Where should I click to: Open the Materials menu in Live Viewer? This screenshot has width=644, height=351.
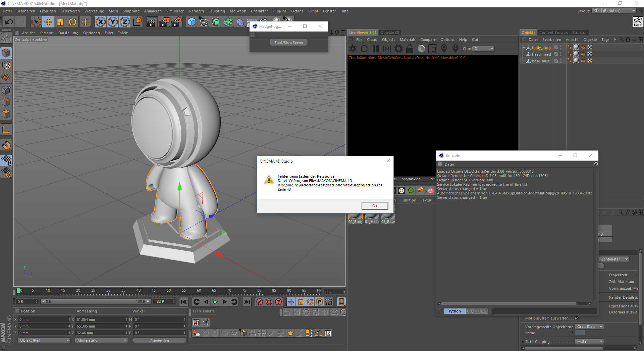point(408,40)
